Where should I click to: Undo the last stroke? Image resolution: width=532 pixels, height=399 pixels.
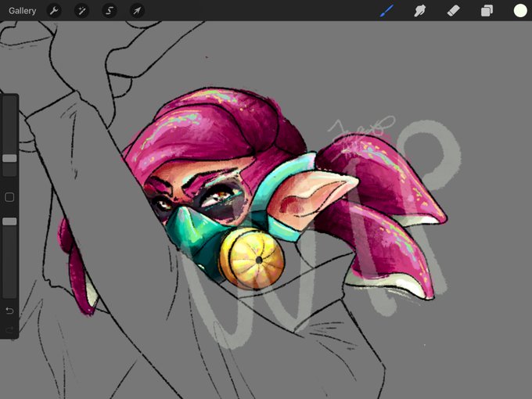9,311
